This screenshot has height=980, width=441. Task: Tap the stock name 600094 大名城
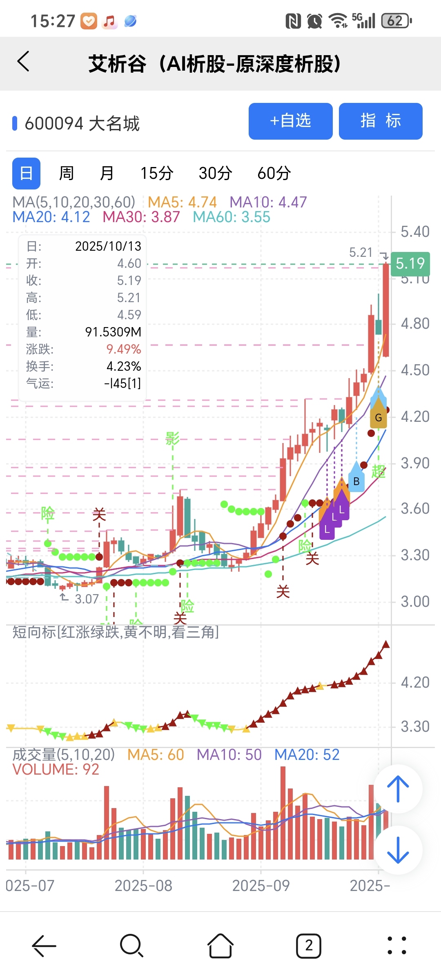(x=82, y=123)
